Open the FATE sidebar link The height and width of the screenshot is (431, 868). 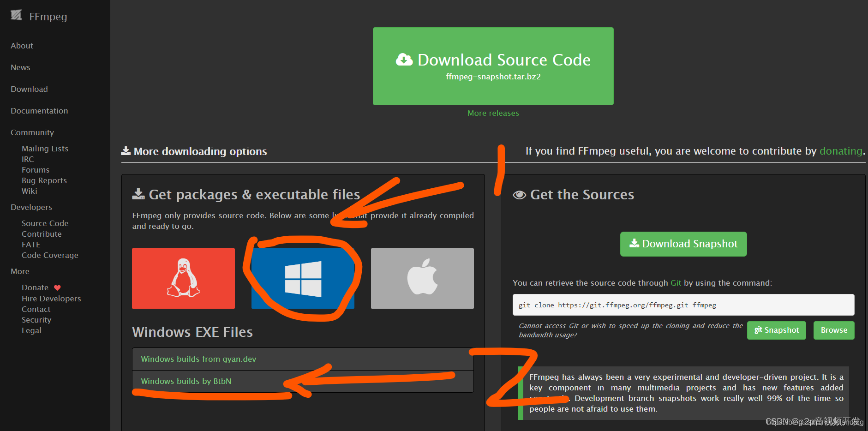pos(31,245)
